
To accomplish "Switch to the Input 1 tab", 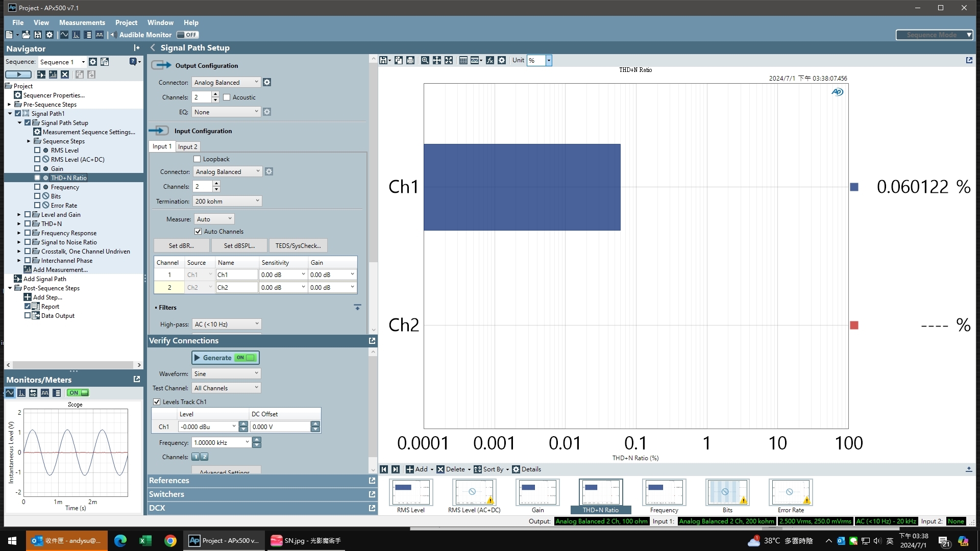I will pyautogui.click(x=162, y=146).
